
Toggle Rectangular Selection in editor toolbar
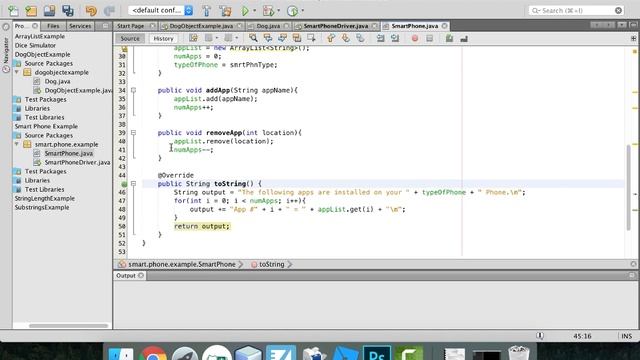pos(311,38)
